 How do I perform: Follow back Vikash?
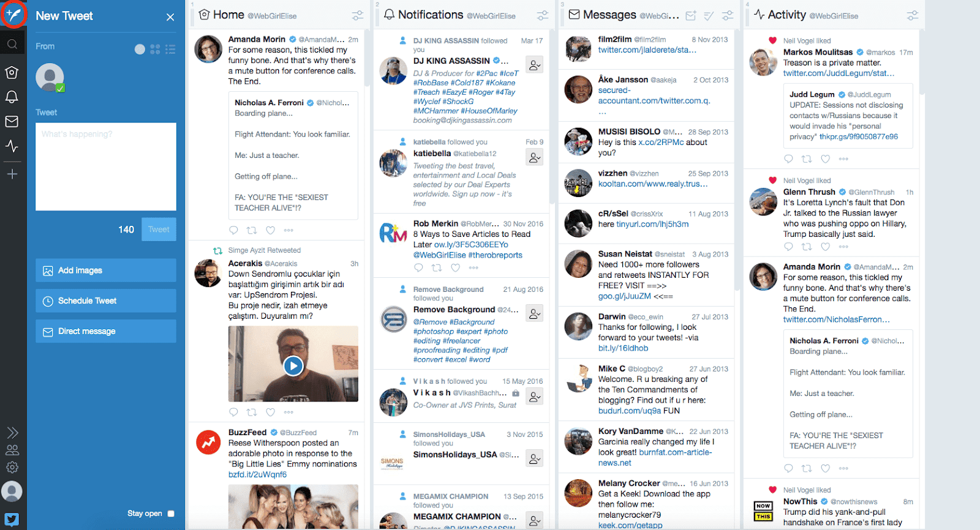coord(535,397)
